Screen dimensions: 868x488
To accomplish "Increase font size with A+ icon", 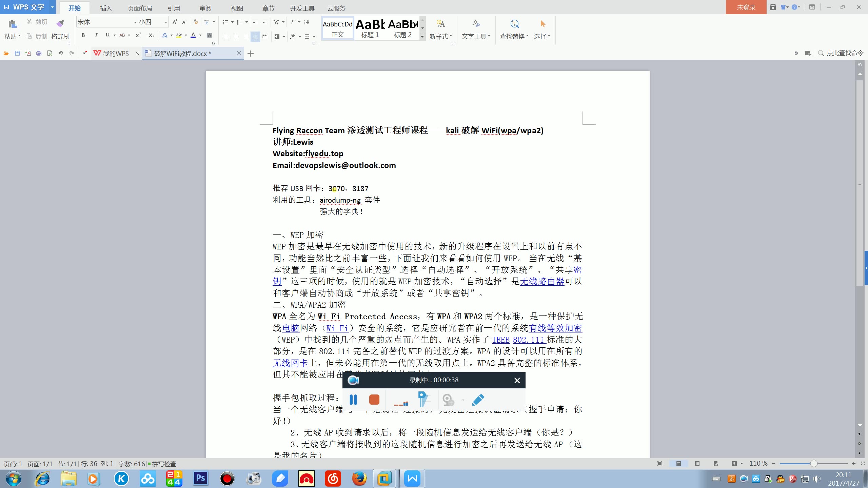I will (175, 22).
